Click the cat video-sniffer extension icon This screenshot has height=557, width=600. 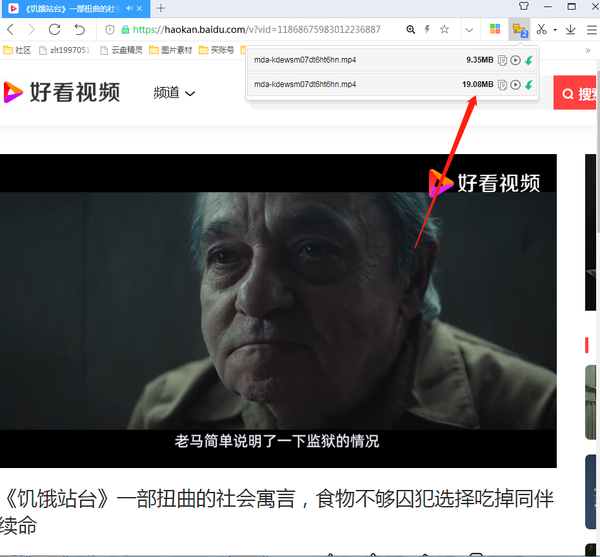[520, 29]
